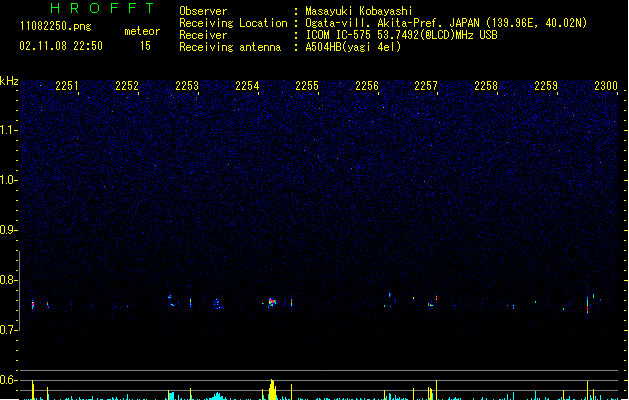Click the Observer label
The width and height of the screenshot is (629, 400).
203,11
